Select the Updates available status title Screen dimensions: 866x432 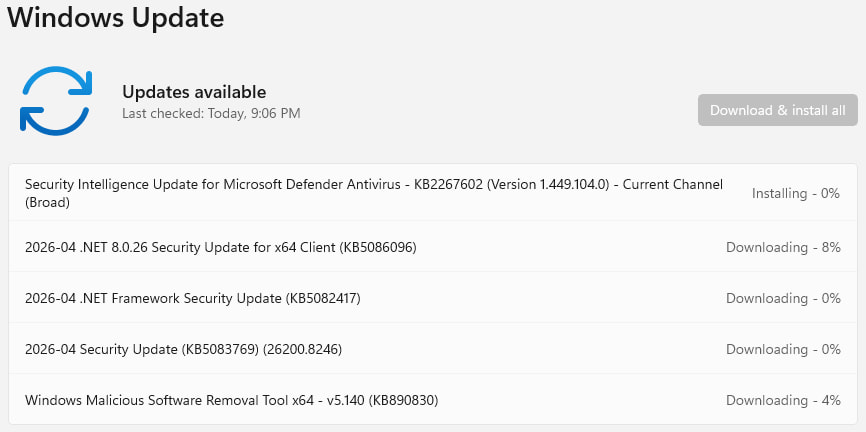tap(194, 92)
